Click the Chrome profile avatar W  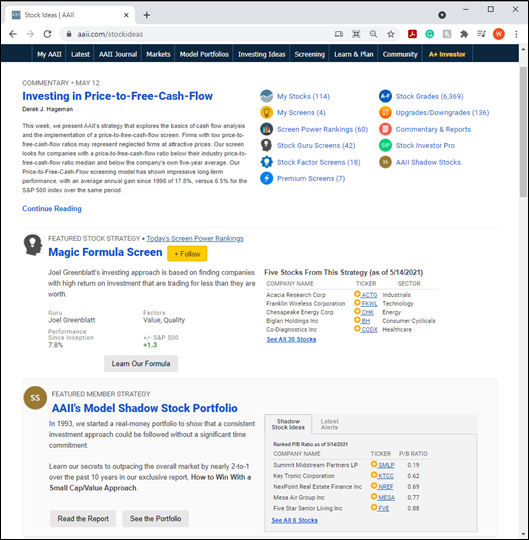pos(498,34)
